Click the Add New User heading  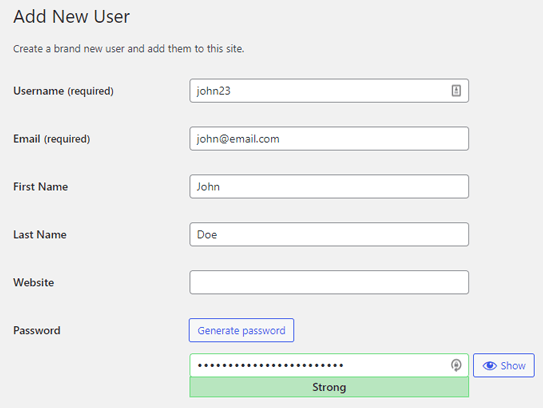pyautogui.click(x=71, y=17)
